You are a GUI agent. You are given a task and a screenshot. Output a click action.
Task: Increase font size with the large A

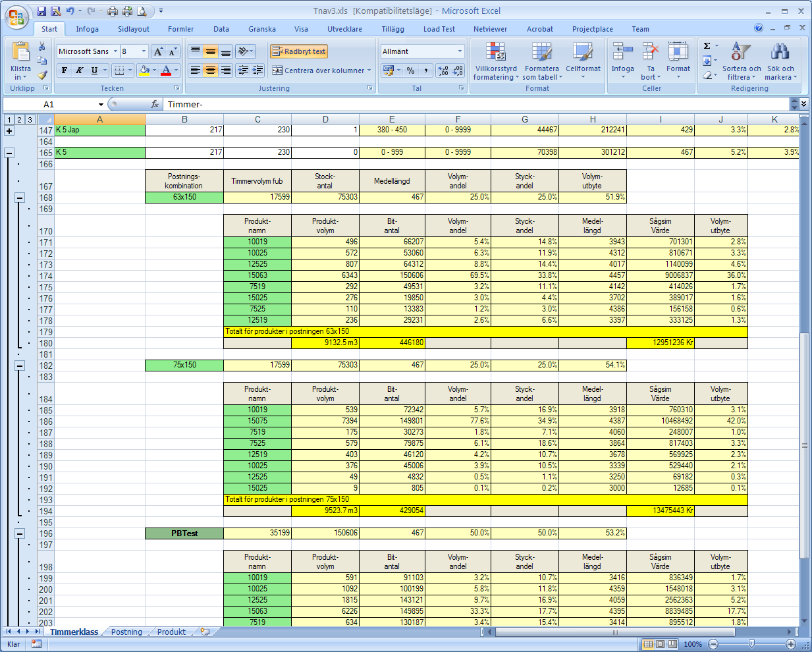click(x=158, y=51)
